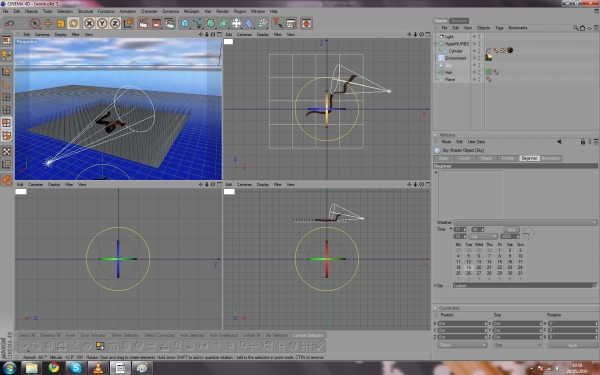Click the eye icon in Object Manager header
The width and height of the screenshot is (600, 375).
590,28
